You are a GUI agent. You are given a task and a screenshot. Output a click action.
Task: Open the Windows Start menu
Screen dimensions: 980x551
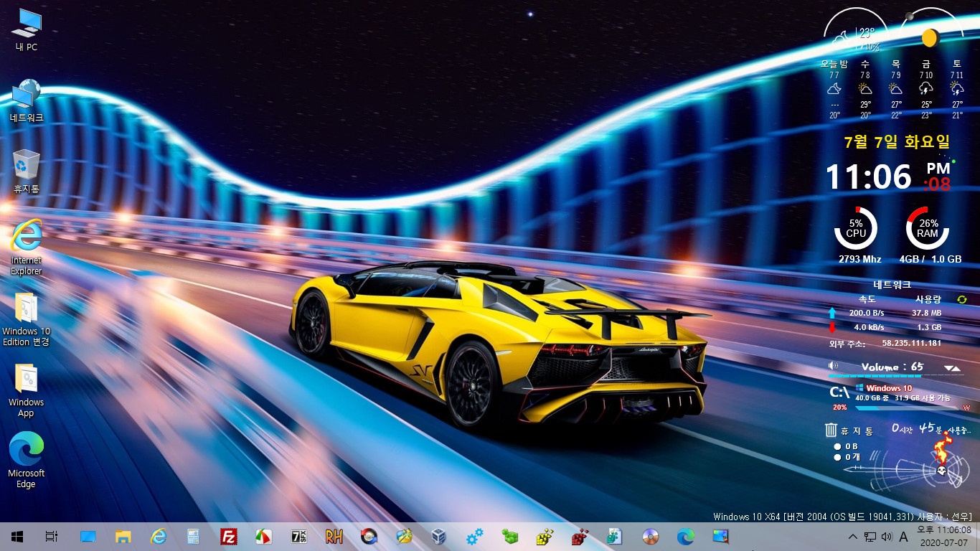[17, 536]
